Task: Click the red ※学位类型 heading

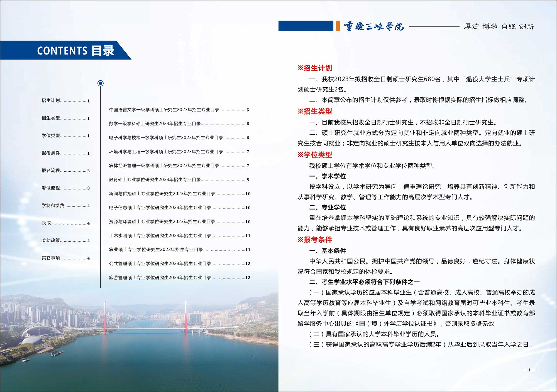Action: [x=315, y=155]
